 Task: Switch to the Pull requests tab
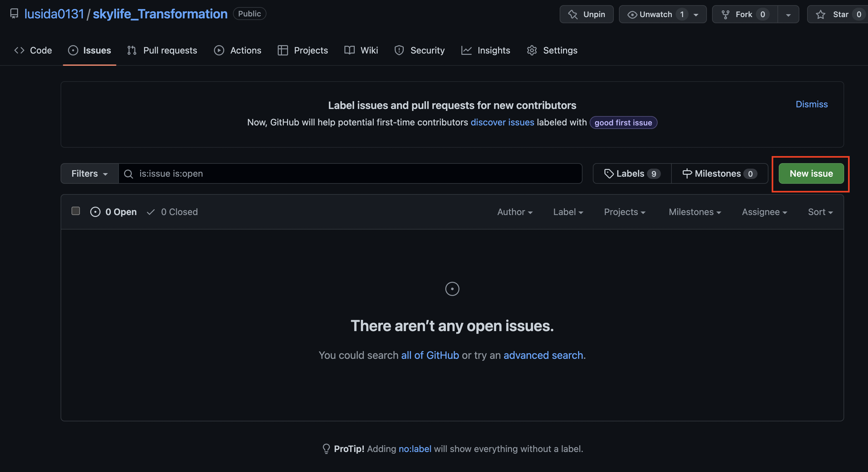162,50
